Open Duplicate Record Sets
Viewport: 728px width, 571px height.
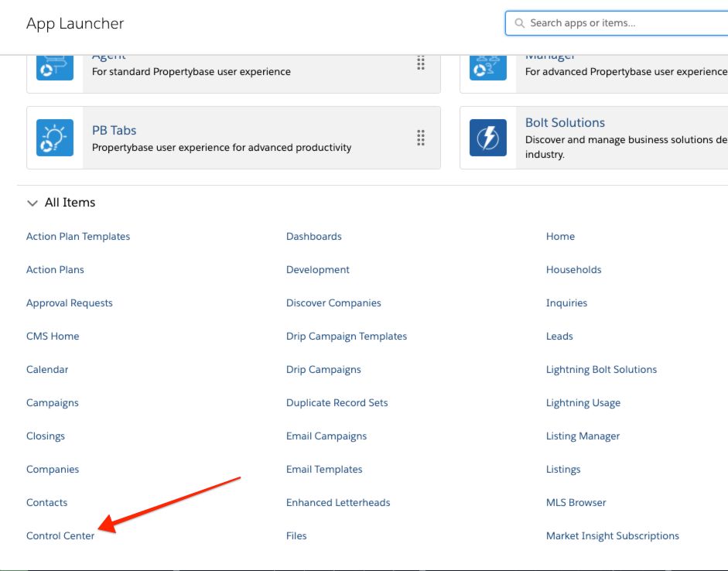[337, 402]
